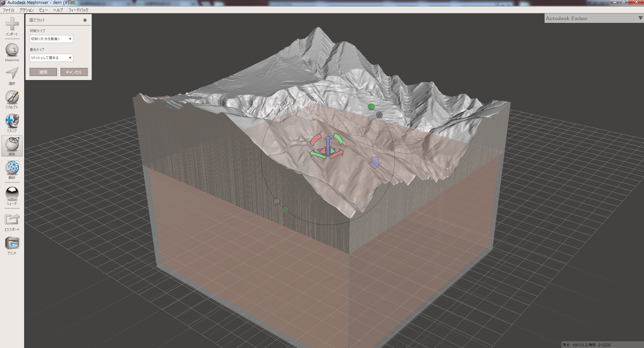The height and width of the screenshot is (348, 644).
Task: Expand the 切断タイプ dropdown
Action: coord(52,39)
